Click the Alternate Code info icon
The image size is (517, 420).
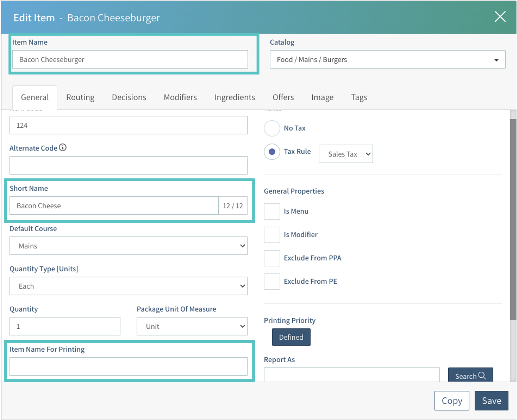pos(63,147)
